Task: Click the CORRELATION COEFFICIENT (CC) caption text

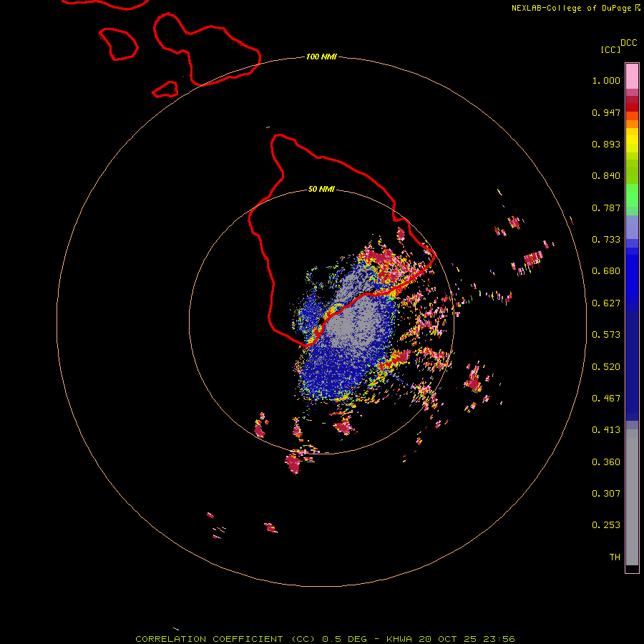Action: [x=225, y=639]
